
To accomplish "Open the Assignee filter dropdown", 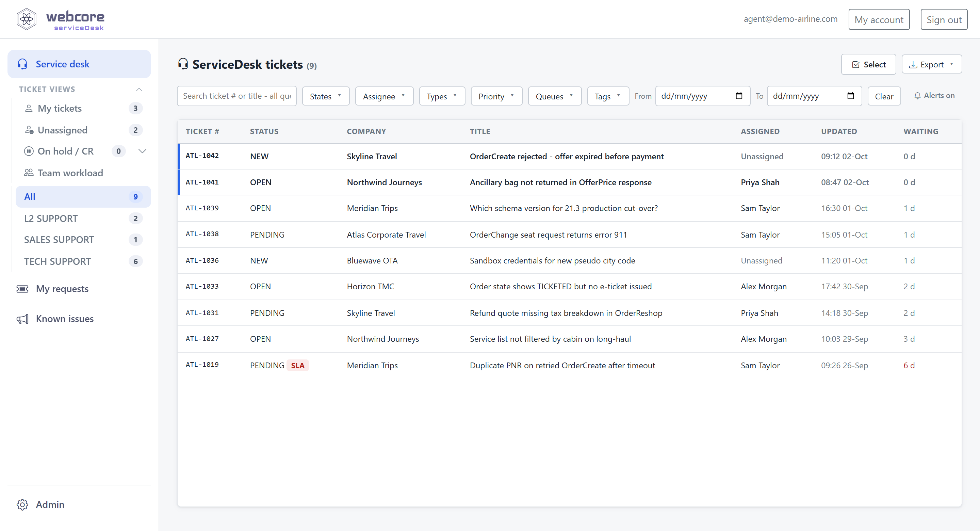I will pyautogui.click(x=384, y=96).
